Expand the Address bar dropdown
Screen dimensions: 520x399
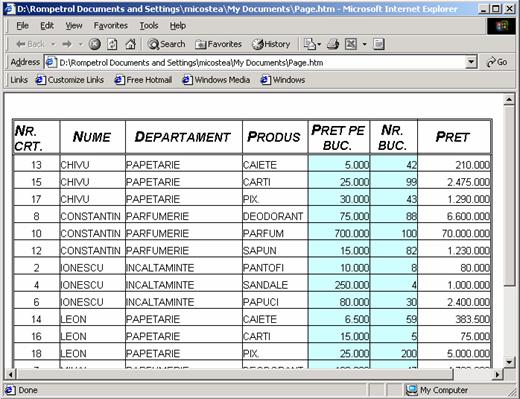471,62
